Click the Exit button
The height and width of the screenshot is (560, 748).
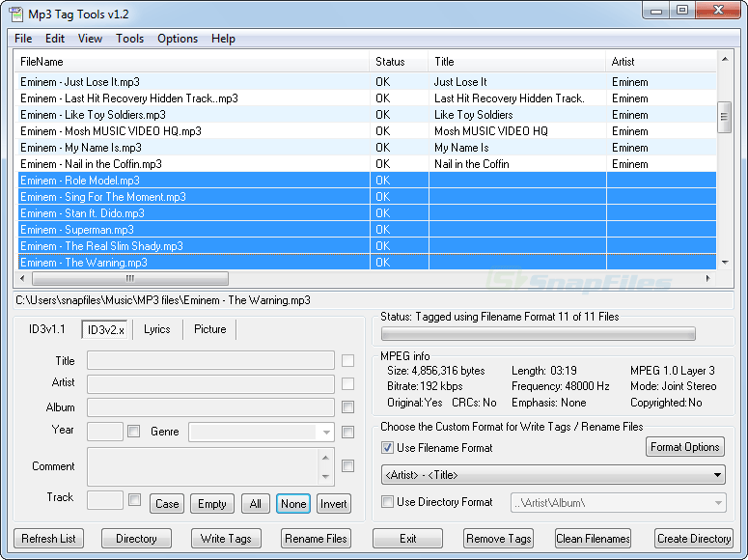coord(408,539)
